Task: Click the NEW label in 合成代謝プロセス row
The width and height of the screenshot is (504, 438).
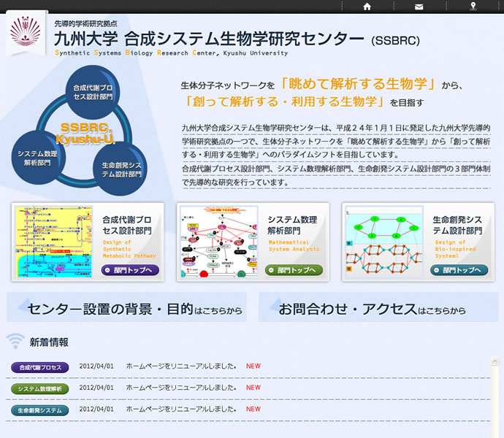Action: (253, 366)
